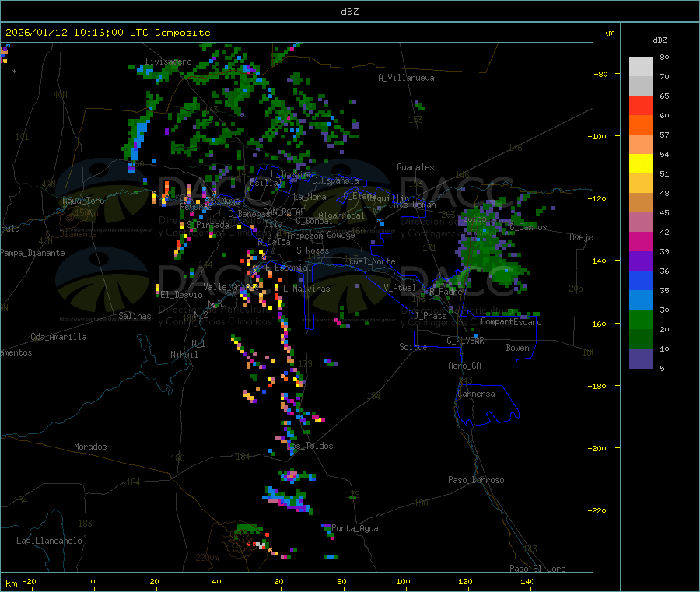Click the white 80 dBZ legend swatch

tap(641, 67)
